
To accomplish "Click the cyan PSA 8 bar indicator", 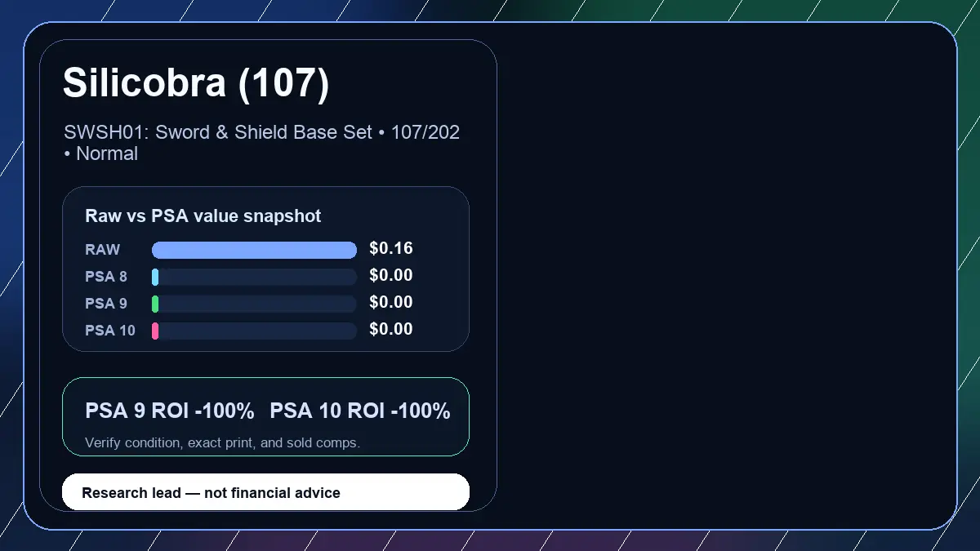I will click(x=155, y=277).
